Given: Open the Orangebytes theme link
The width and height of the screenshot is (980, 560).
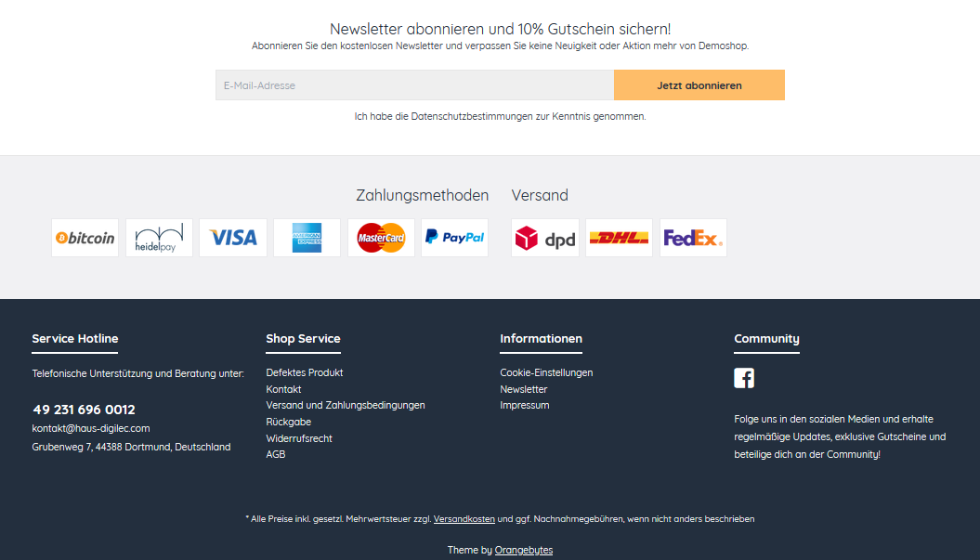Looking at the screenshot, I should [524, 550].
